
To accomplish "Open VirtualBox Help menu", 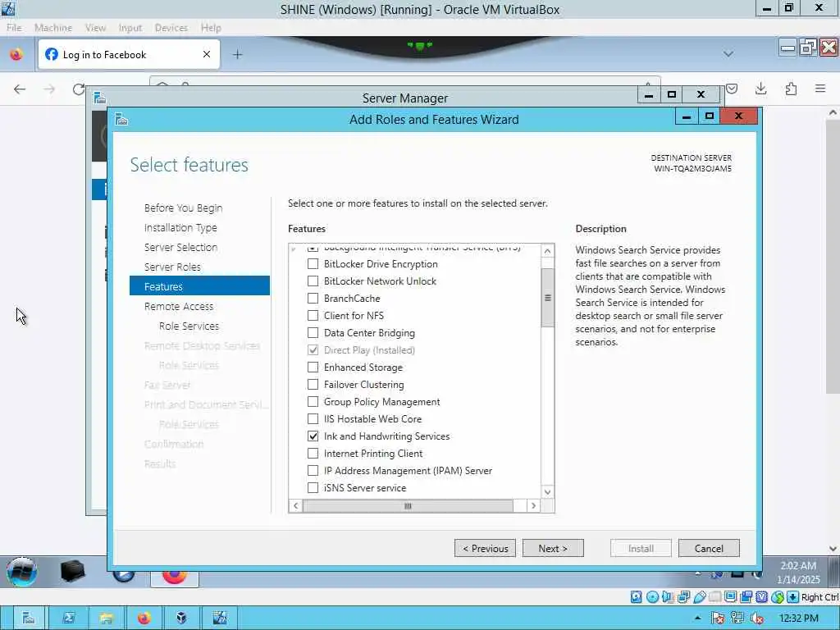I will pyautogui.click(x=211, y=28).
